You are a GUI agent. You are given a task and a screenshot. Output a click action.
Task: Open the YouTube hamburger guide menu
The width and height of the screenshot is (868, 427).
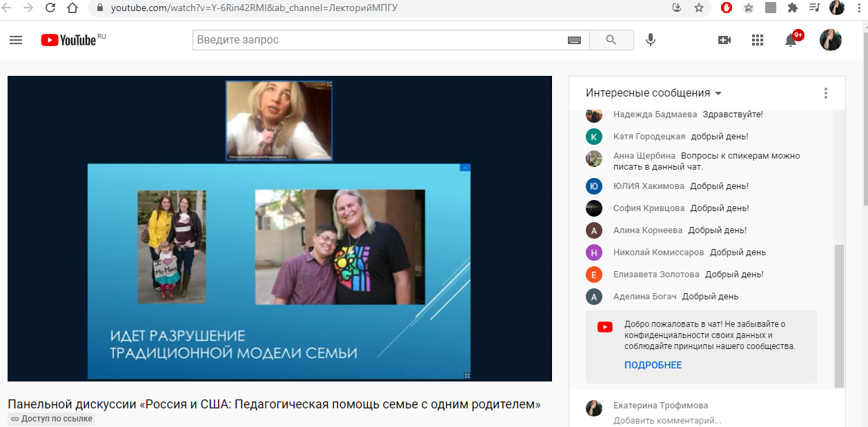pyautogui.click(x=16, y=40)
